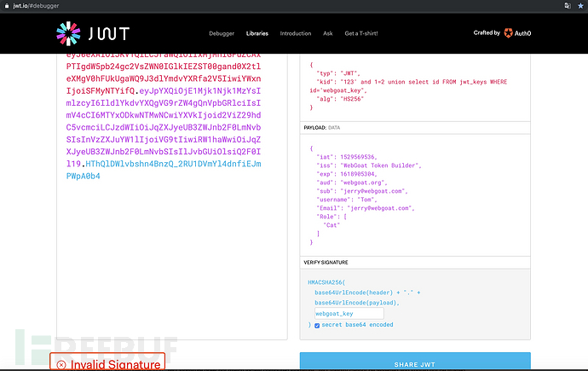
Task: Click the "iat": 1529569536 payload line
Action: (347, 157)
